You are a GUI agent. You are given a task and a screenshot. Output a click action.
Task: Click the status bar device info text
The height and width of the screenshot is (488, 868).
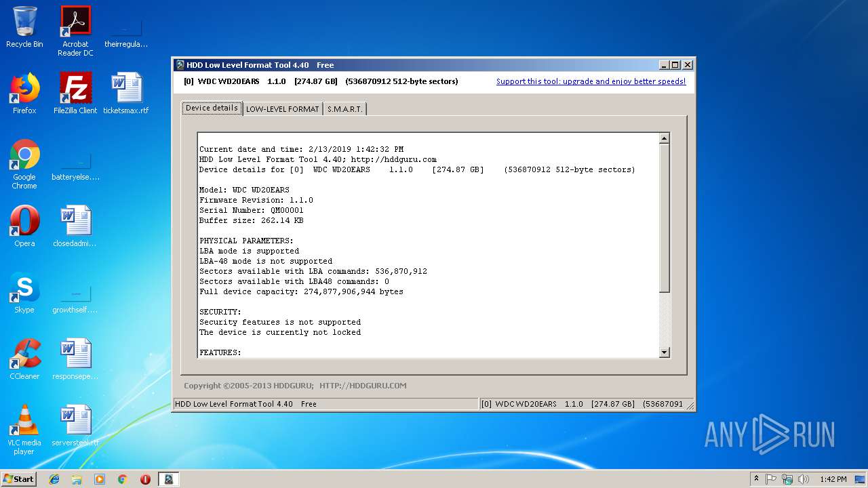point(583,404)
